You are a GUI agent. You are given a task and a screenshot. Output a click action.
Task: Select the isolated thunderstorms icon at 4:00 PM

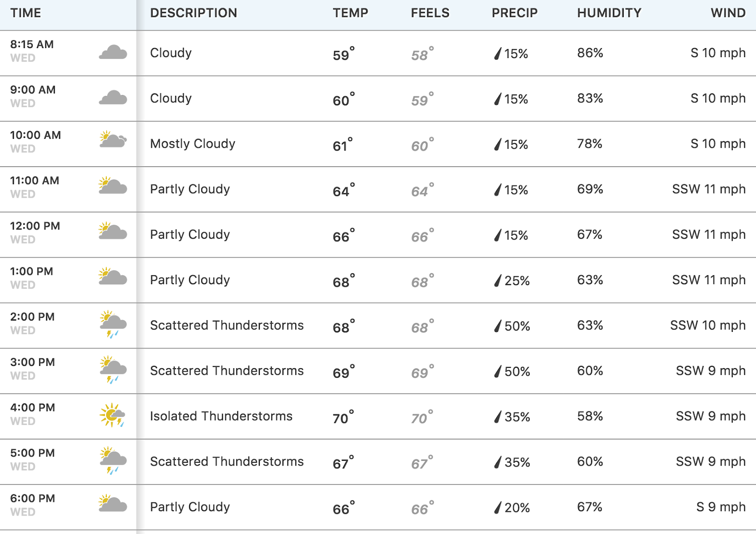click(x=112, y=415)
